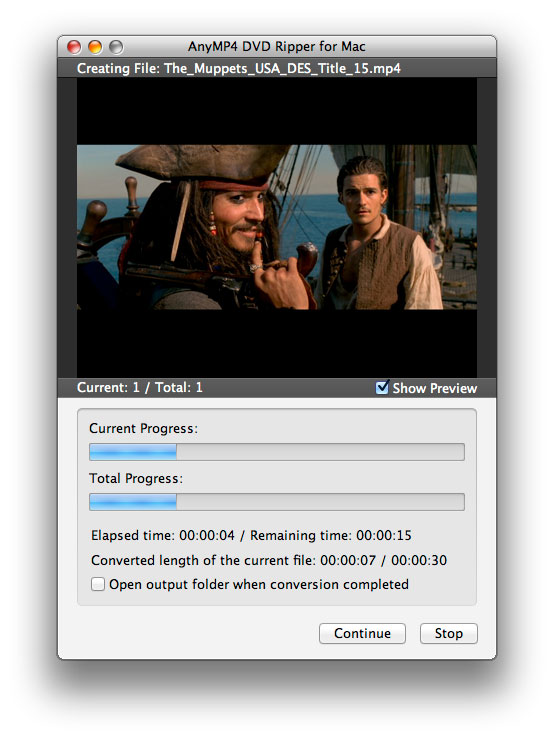Screen dimensions: 554x739
Task: Click the Show Preview label text
Action: point(435,388)
